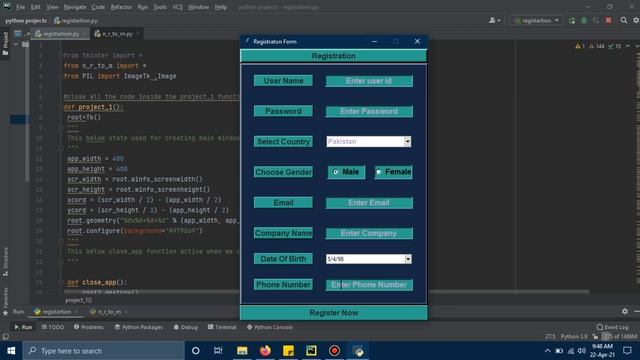640x360 pixels.
Task: Open the user account icon in toolbar
Action: click(494, 20)
